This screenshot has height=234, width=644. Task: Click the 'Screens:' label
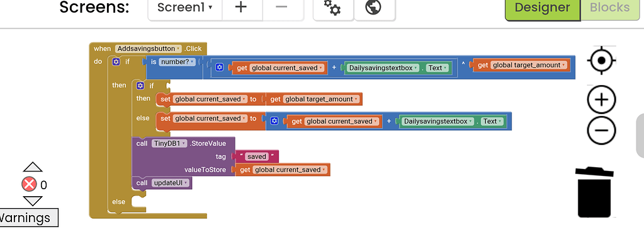(x=94, y=8)
